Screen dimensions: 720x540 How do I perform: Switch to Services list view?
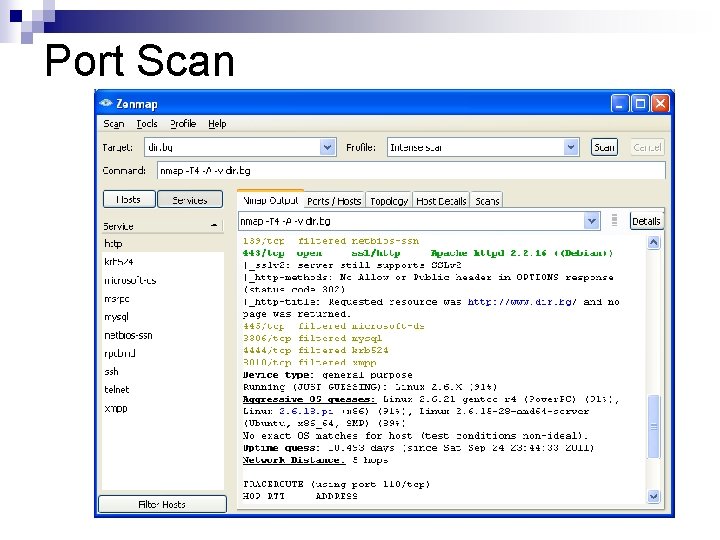(x=190, y=199)
